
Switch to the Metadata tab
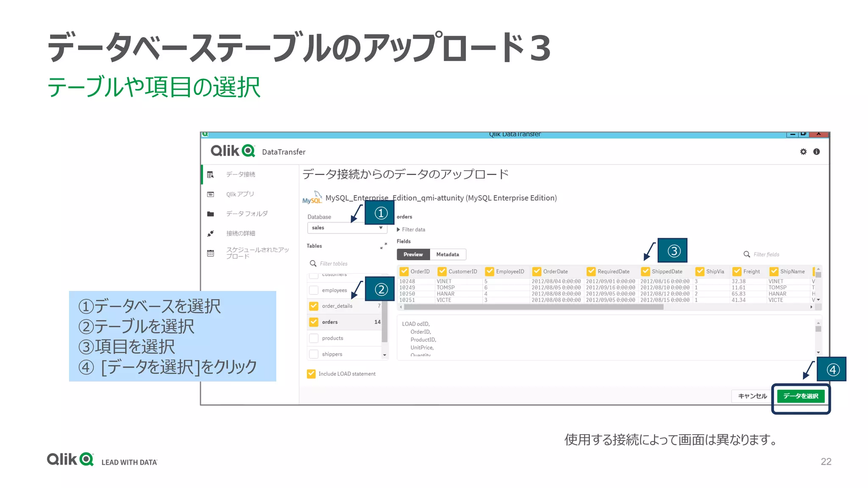click(x=448, y=255)
